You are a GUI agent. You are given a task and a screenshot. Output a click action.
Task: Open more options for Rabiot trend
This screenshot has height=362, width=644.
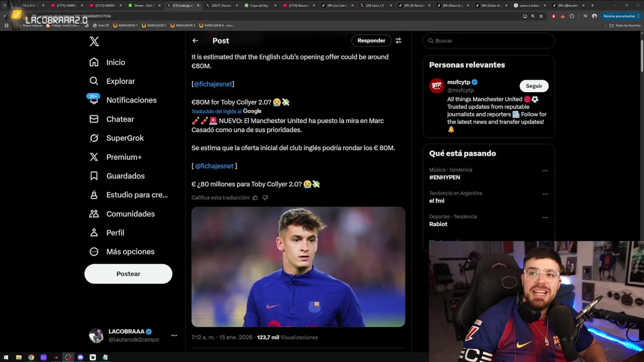(545, 218)
